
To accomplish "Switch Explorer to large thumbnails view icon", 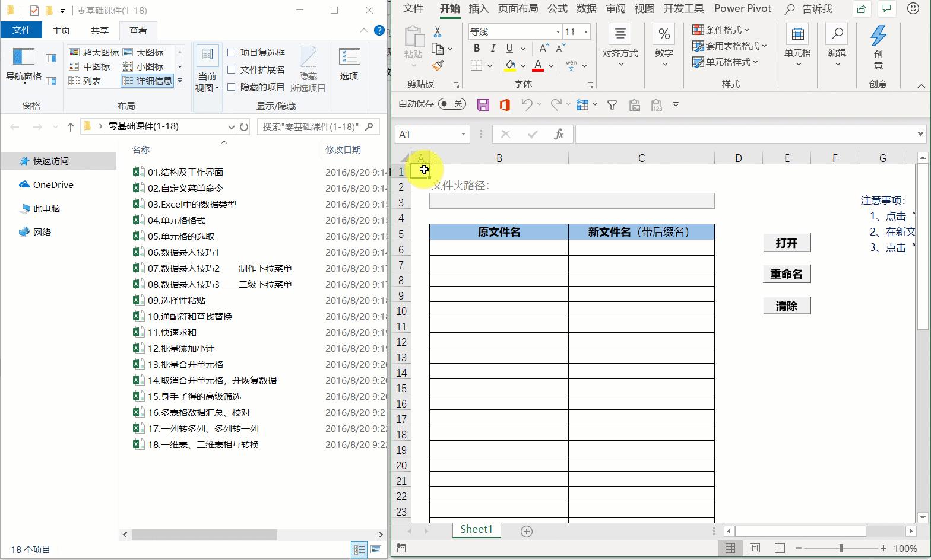I will coord(376,550).
